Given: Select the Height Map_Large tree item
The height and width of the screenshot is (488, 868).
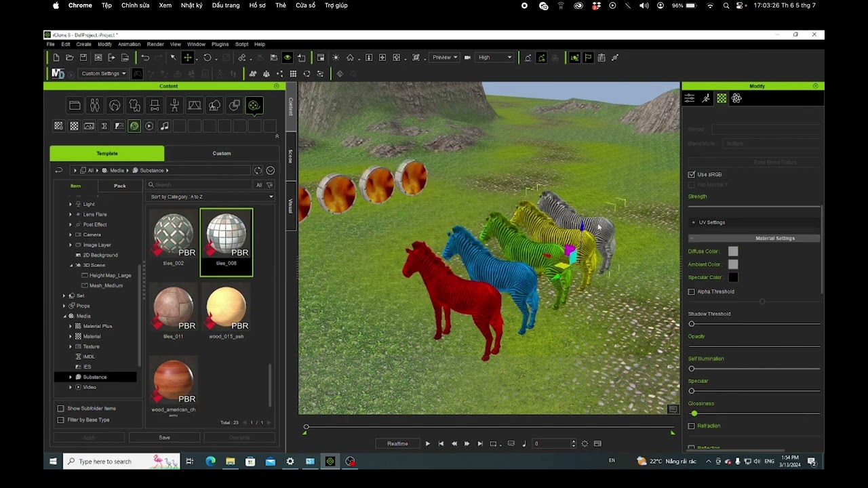Looking at the screenshot, I should tap(111, 275).
